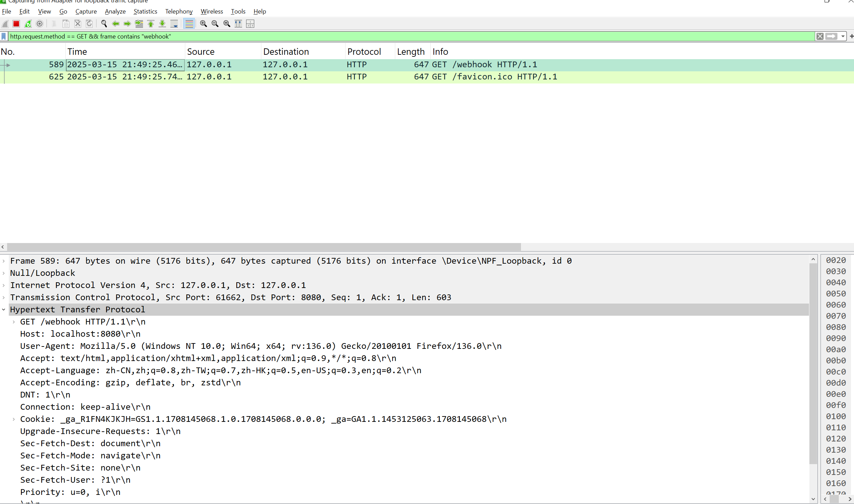Viewport: 854px width, 504px height.
Task: Go to the next packet
Action: pos(127,23)
